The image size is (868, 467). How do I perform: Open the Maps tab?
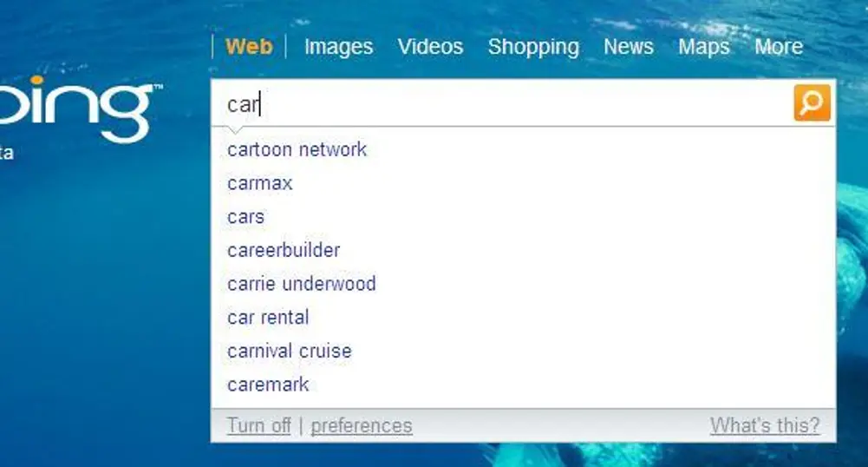(703, 47)
